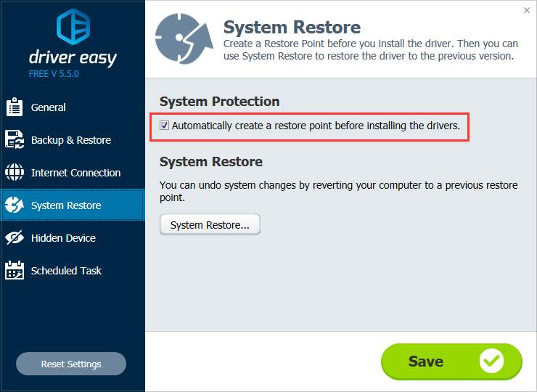Click the System Restore sidebar icon
The image size is (537, 392).
[x=15, y=205]
